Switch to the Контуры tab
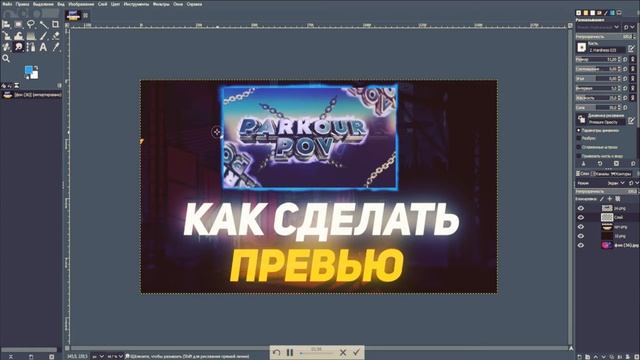The height and width of the screenshot is (360, 640). (622, 174)
